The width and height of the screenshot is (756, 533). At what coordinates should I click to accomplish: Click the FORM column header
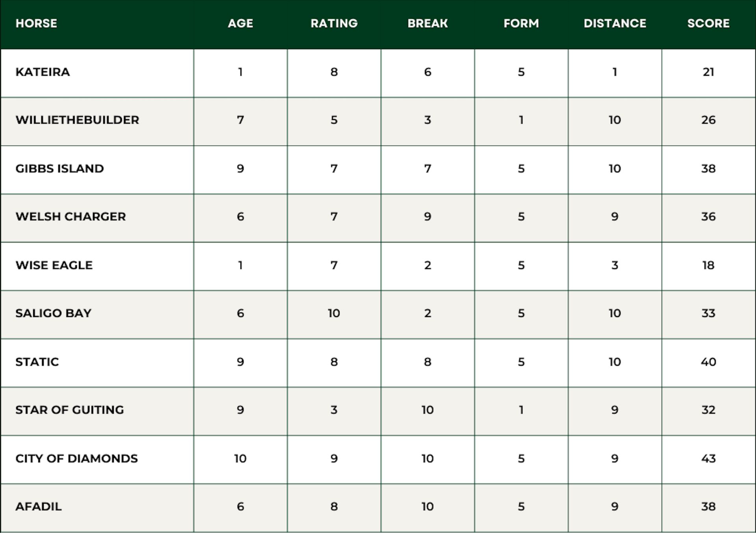pyautogui.click(x=521, y=23)
